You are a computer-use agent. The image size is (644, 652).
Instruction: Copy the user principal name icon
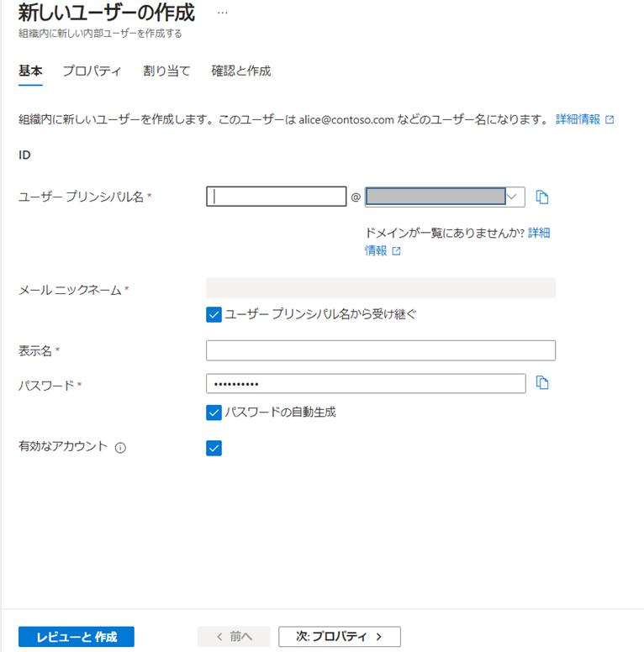point(541,197)
